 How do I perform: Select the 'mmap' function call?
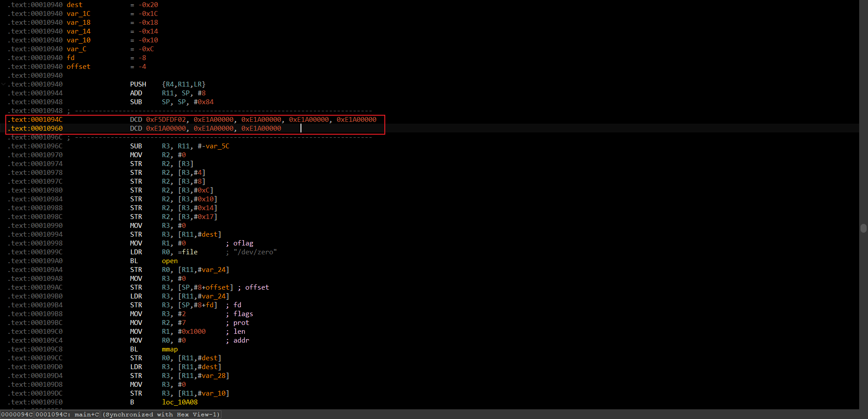click(x=170, y=349)
